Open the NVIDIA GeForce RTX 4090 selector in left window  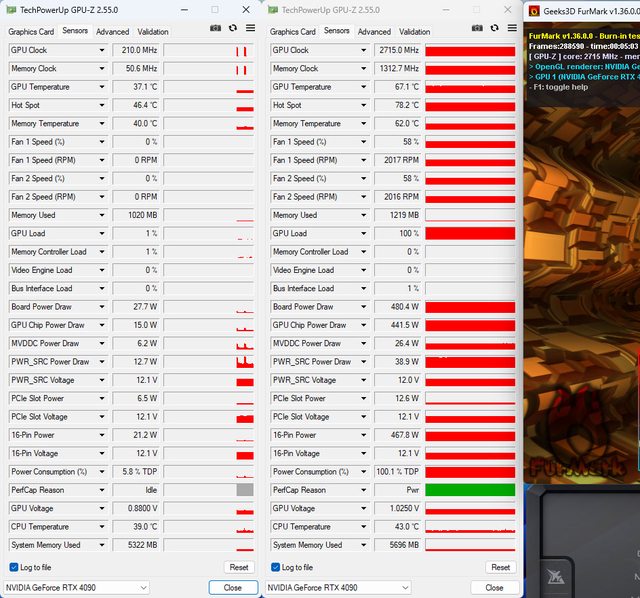(x=76, y=587)
